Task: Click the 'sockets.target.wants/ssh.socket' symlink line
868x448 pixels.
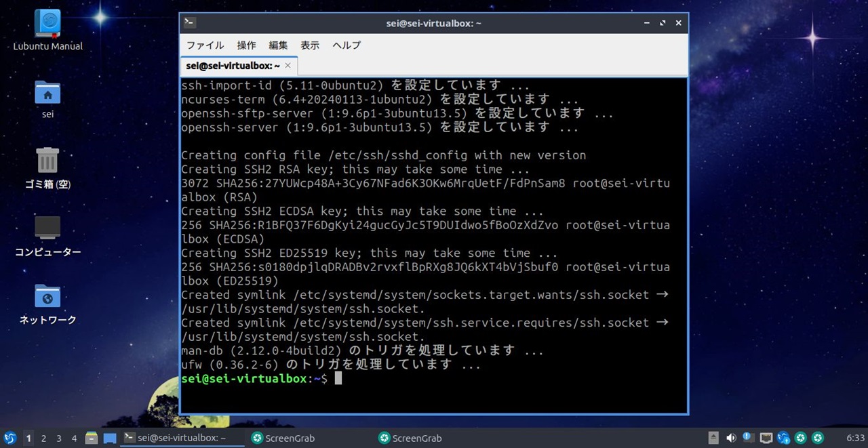Action: [425, 295]
